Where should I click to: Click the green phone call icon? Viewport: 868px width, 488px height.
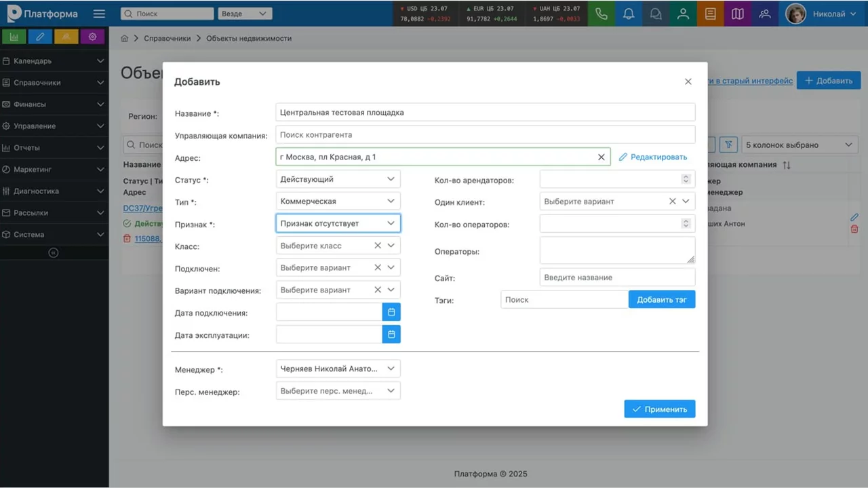[601, 14]
